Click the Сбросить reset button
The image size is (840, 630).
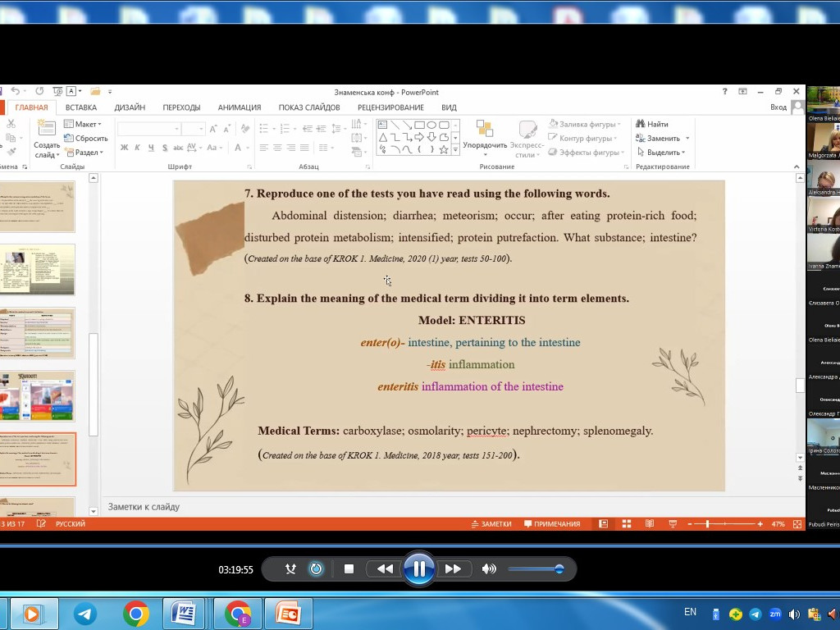[x=85, y=138]
